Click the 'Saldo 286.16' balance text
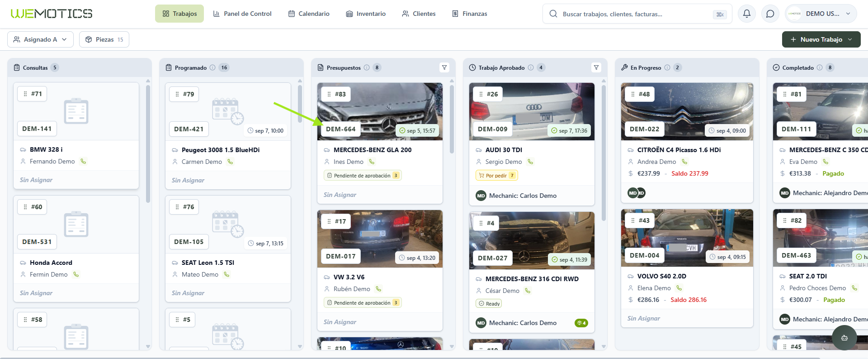The height and width of the screenshot is (359, 868). (x=689, y=300)
